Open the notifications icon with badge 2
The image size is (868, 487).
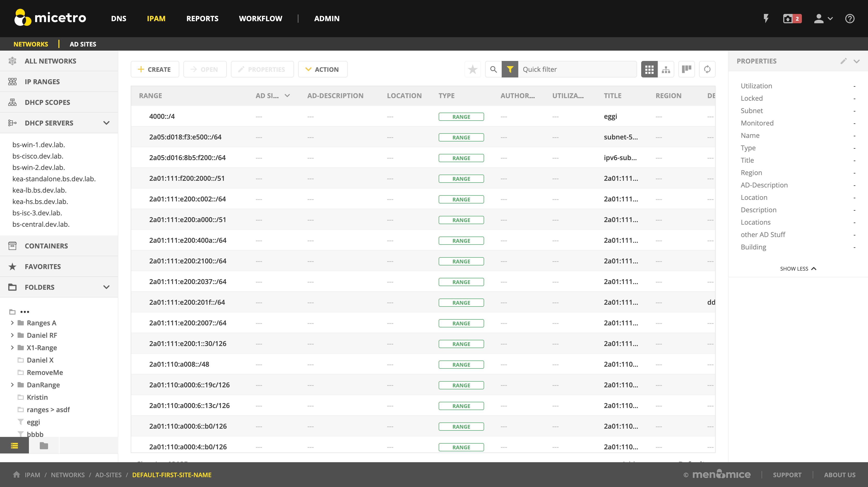792,19
